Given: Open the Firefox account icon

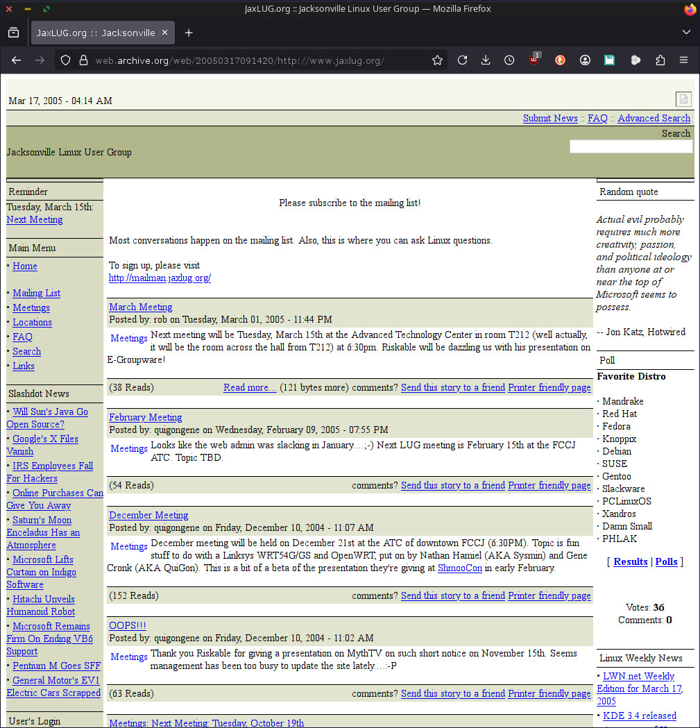Looking at the screenshot, I should tap(585, 60).
